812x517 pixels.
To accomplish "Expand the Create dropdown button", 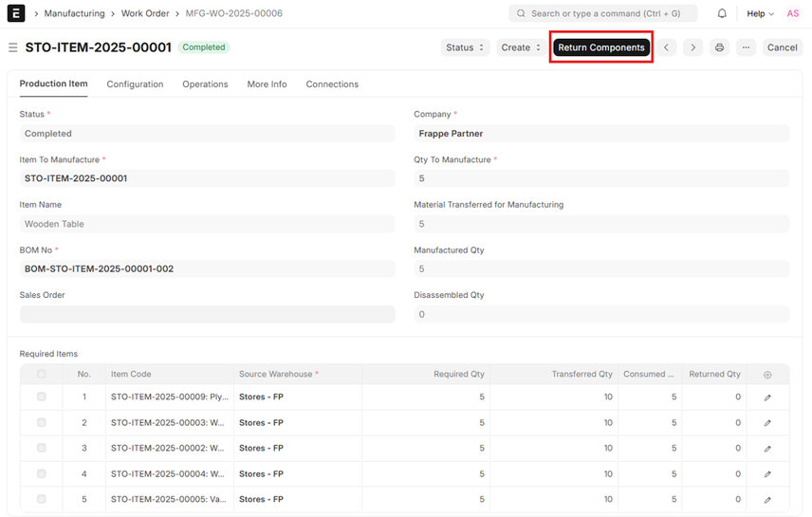I will pyautogui.click(x=521, y=47).
